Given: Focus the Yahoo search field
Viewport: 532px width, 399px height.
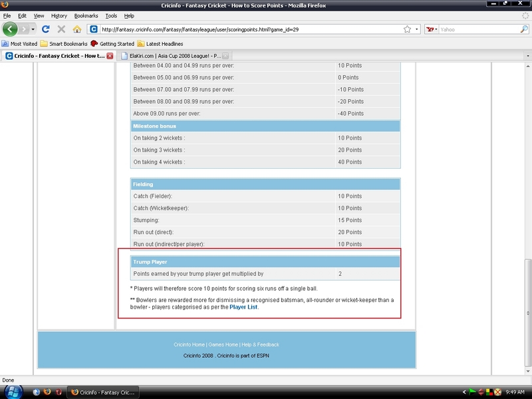Looking at the screenshot, I should (x=479, y=29).
